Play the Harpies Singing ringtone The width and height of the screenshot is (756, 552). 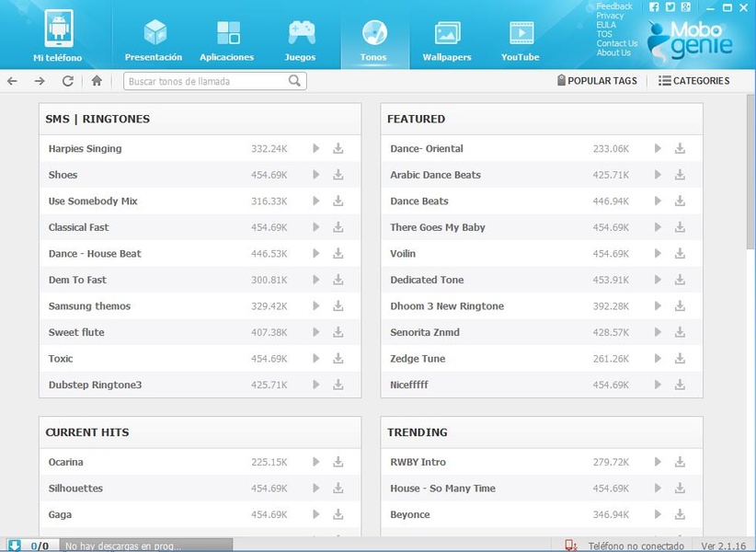point(315,148)
